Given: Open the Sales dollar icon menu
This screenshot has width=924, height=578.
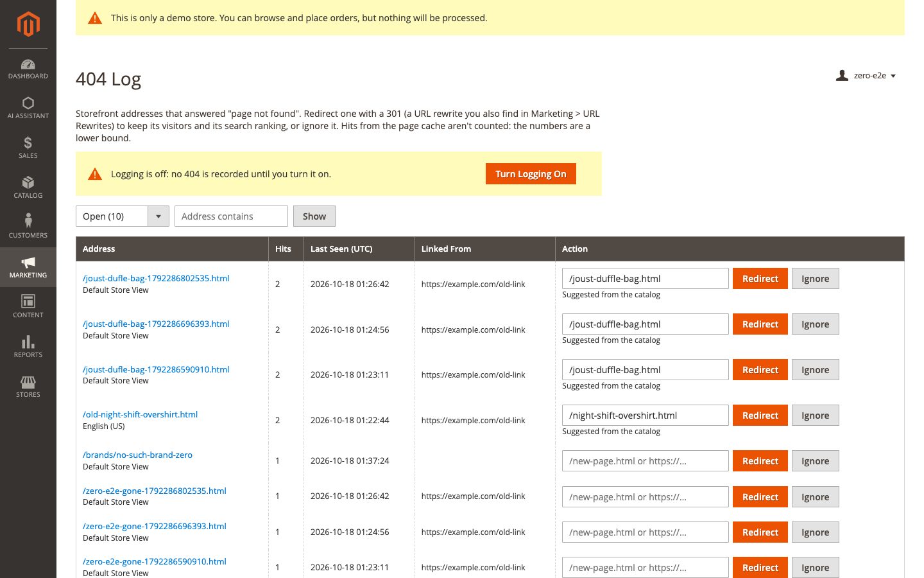Looking at the screenshot, I should pos(28,148).
